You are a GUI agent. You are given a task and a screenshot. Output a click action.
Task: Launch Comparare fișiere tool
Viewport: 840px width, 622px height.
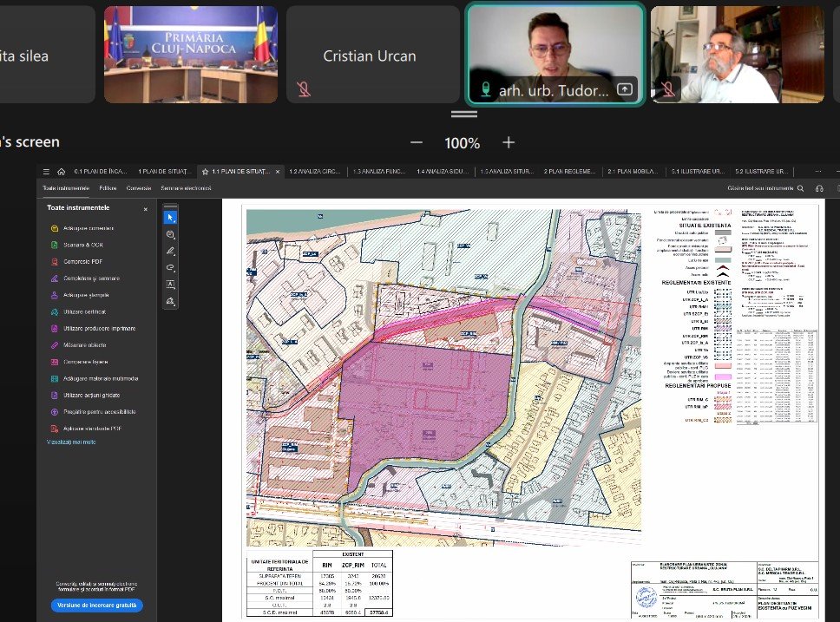79,362
